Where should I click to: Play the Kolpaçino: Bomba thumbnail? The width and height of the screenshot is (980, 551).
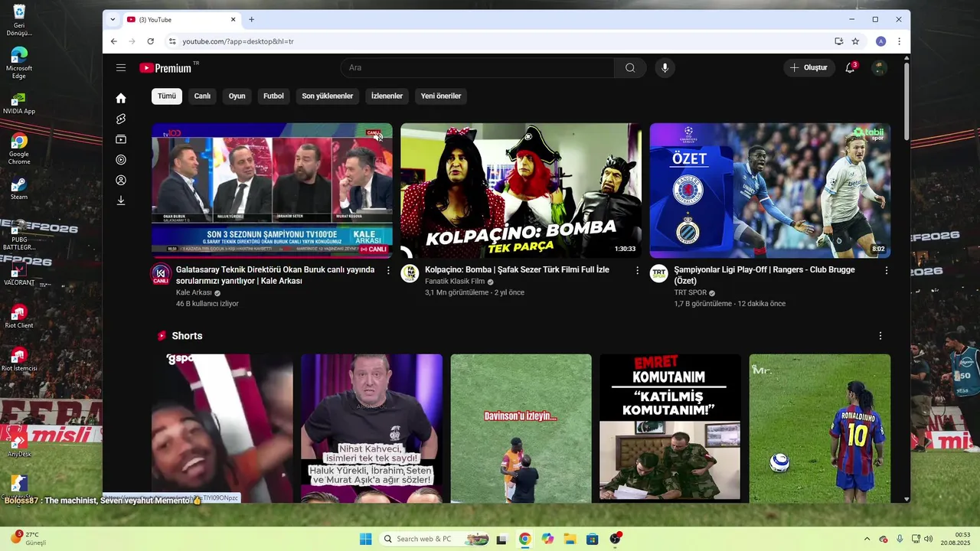pos(521,191)
